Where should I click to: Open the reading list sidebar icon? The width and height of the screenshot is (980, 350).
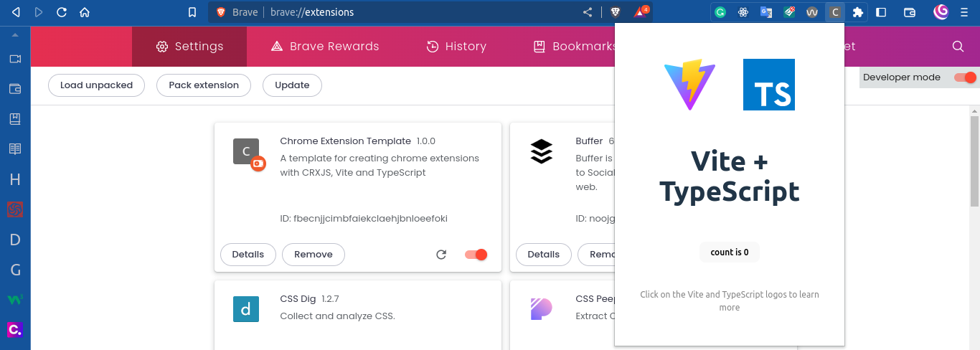15,149
